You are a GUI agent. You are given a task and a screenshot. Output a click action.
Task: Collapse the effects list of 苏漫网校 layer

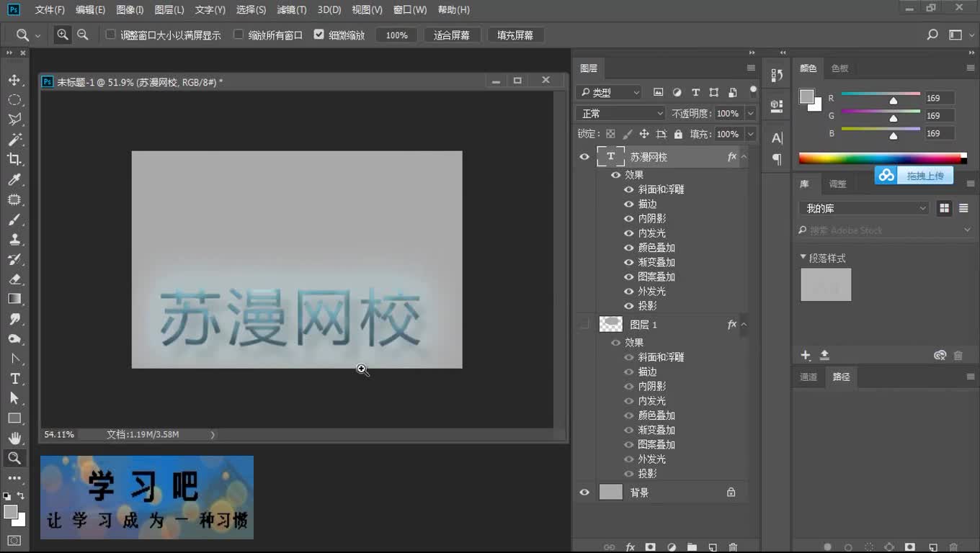[x=744, y=156]
